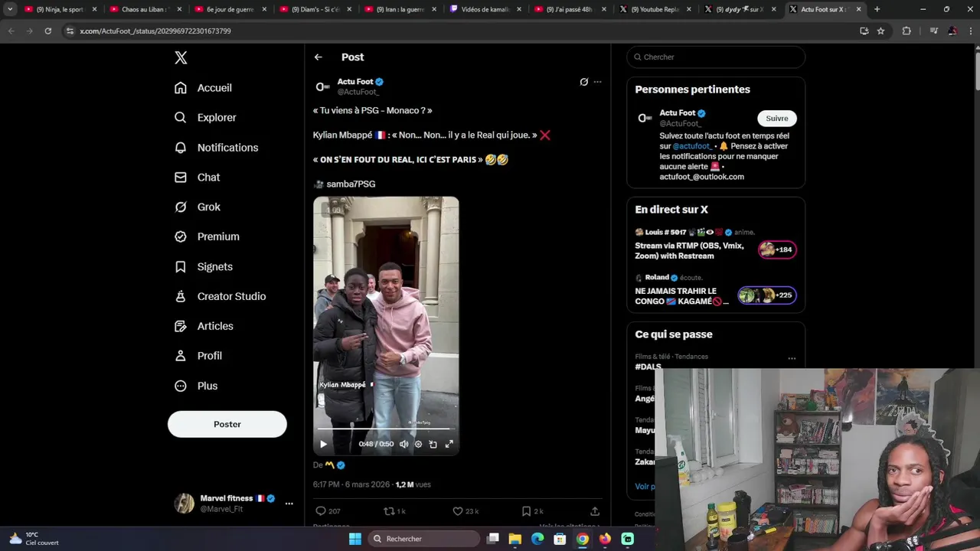Open the @actufoot_ mention link
Viewport: 980px width, 551px height.
(x=692, y=146)
